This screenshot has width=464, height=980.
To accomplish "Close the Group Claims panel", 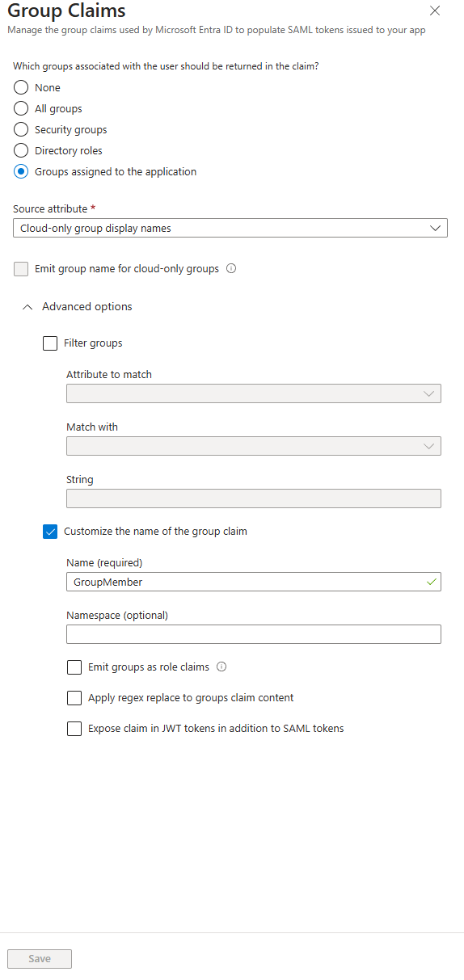I will tap(435, 11).
